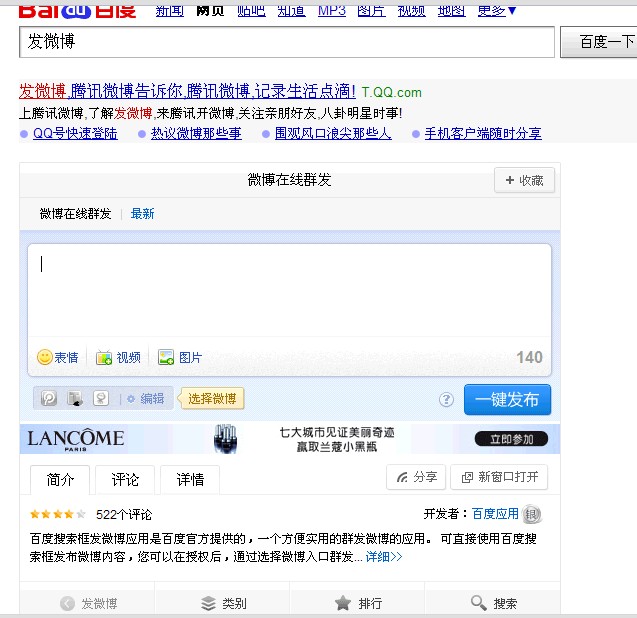Click the 选择微博 tooltip label
Image resolution: width=637 pixels, height=618 pixels.
[x=212, y=399]
